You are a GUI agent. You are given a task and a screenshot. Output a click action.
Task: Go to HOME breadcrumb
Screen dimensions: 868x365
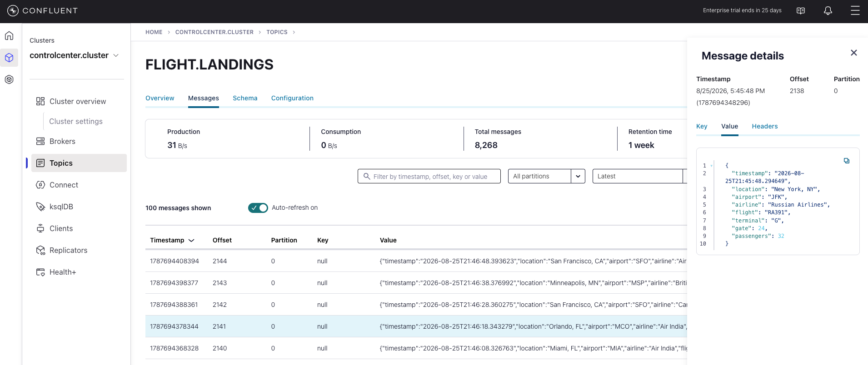(154, 32)
